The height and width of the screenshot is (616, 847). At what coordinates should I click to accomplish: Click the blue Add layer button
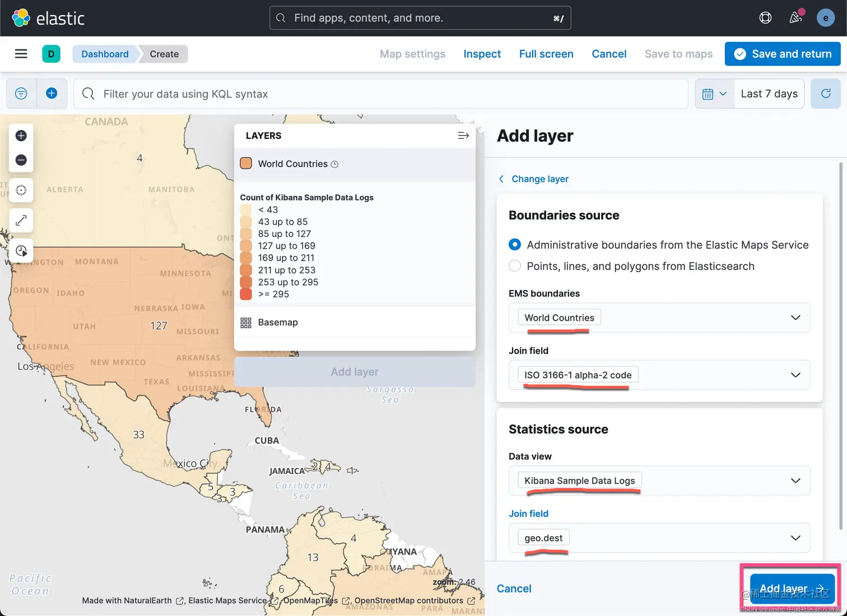click(x=792, y=589)
